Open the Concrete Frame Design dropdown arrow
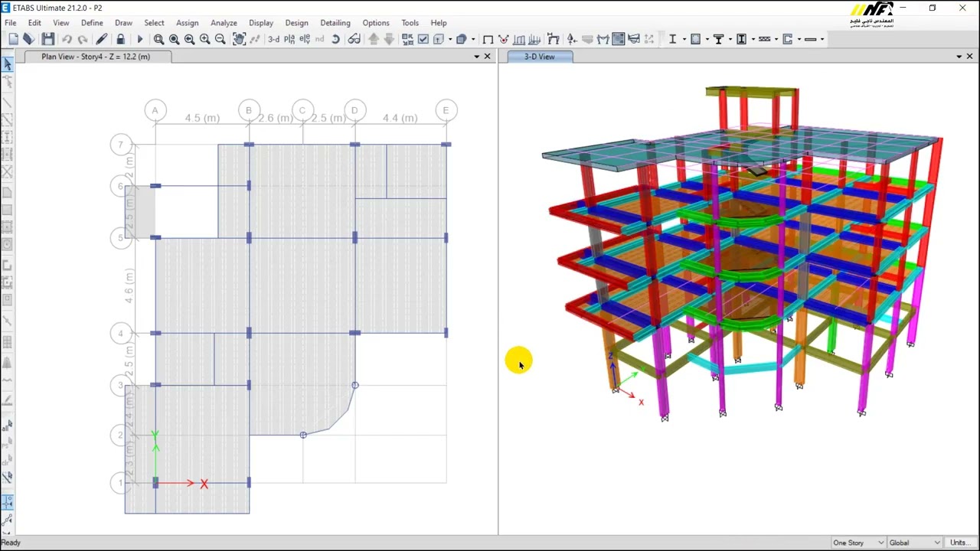 pos(707,39)
